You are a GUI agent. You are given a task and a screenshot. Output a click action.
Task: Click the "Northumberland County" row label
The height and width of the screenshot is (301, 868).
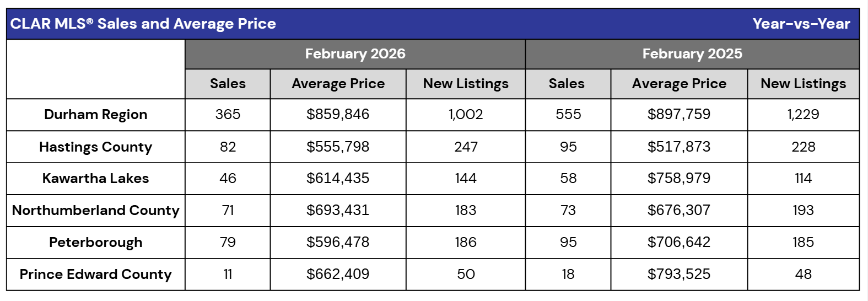pyautogui.click(x=96, y=211)
